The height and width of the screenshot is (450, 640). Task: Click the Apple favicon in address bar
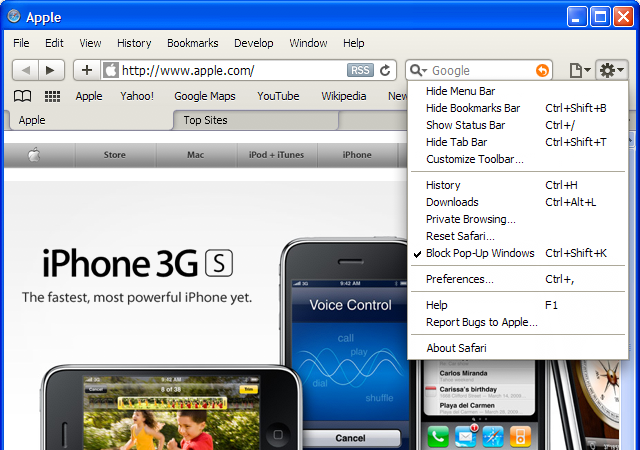(x=110, y=70)
